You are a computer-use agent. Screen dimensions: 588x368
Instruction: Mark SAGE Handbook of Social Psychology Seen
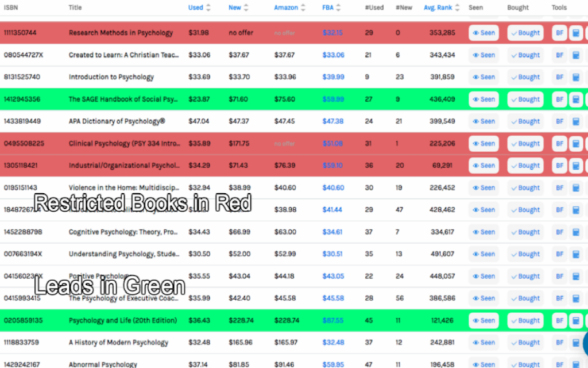tap(483, 99)
